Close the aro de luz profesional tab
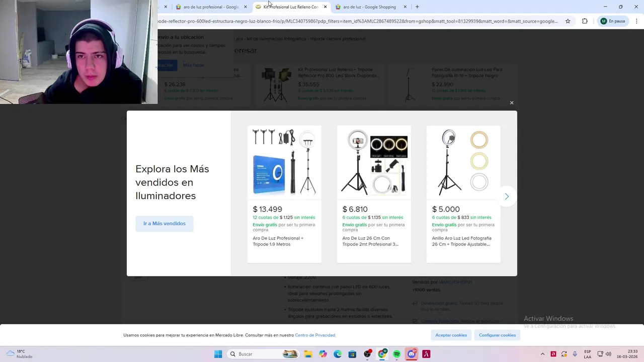This screenshot has width=644, height=362. pyautogui.click(x=246, y=7)
